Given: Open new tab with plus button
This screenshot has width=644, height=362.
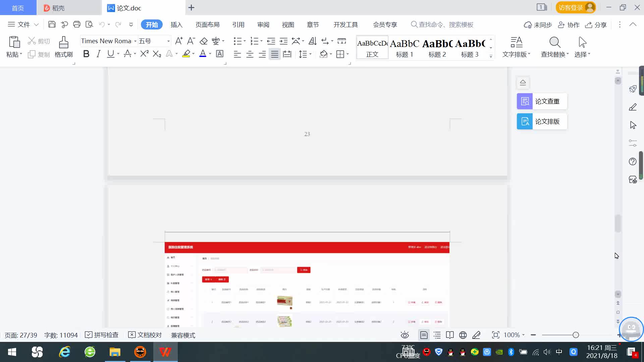Looking at the screenshot, I should [191, 7].
